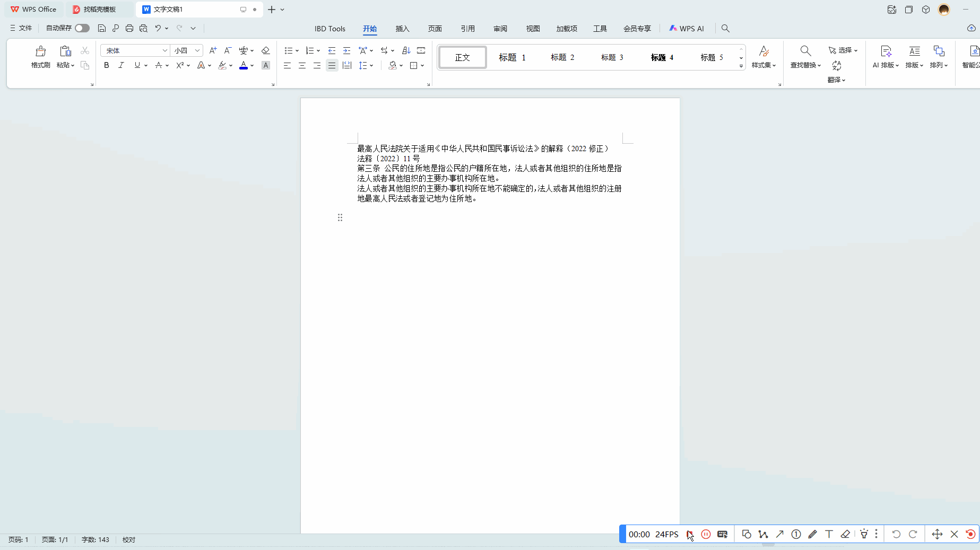Toggle the auto-save switch
The height and width of the screenshot is (550, 980).
pyautogui.click(x=82, y=28)
